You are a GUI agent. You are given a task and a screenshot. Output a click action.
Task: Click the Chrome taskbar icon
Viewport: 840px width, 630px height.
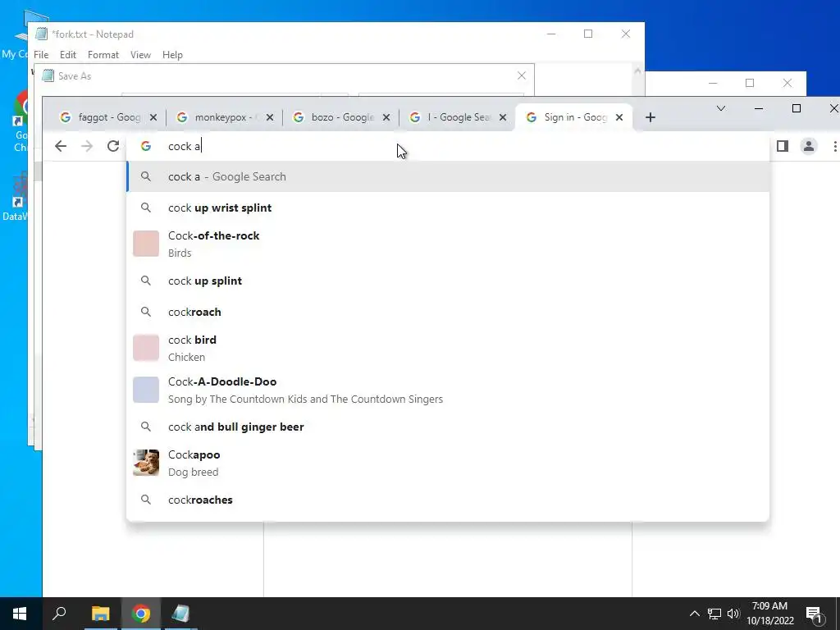[140, 614]
